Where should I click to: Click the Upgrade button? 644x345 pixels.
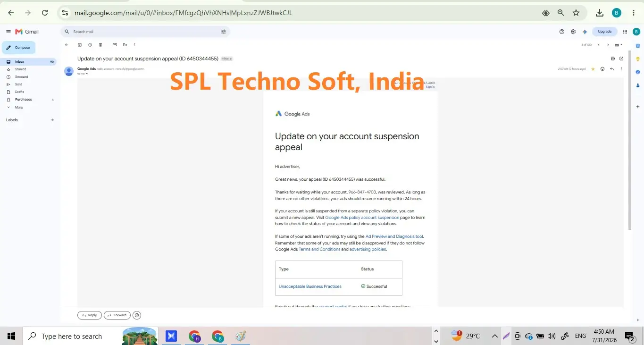604,32
